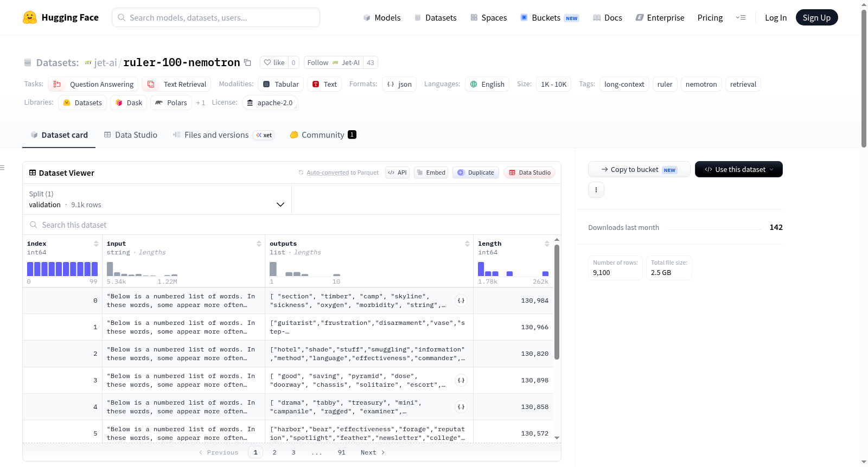Screen dimensions: 868x467
Task: Expand JSON outputs for row 4
Action: 461,407
